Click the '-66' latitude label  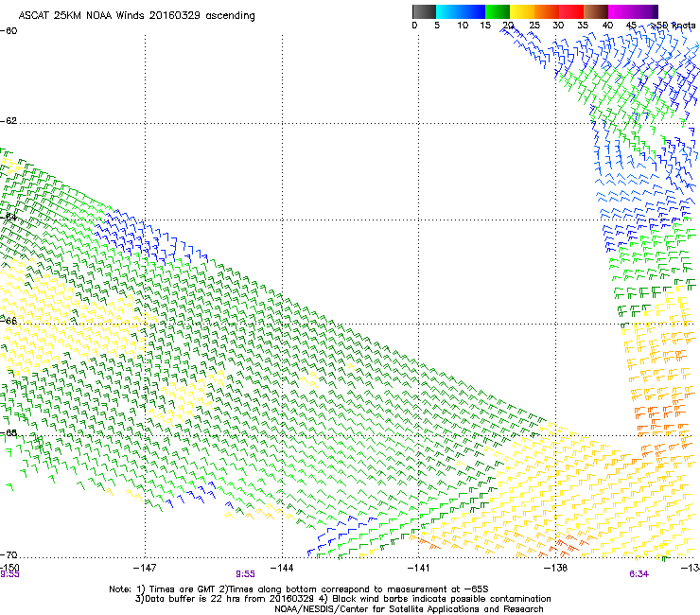coord(9,321)
